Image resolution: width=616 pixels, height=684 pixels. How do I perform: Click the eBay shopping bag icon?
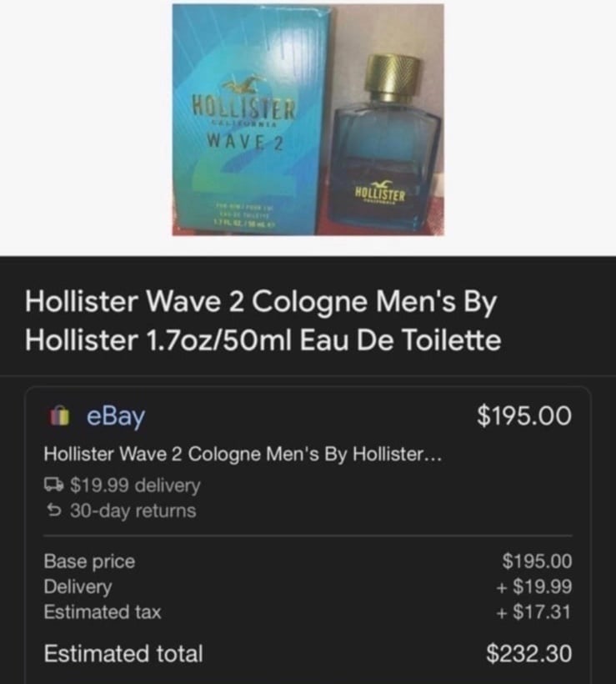click(59, 416)
